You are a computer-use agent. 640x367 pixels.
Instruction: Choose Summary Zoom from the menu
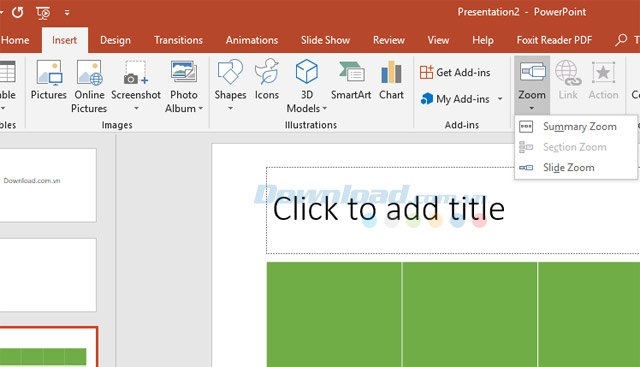click(576, 127)
